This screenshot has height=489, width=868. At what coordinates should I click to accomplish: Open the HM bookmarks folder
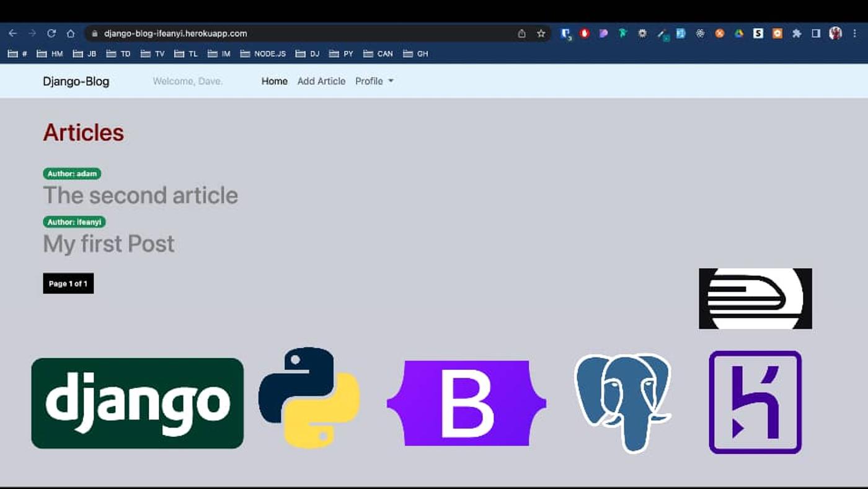(50, 54)
